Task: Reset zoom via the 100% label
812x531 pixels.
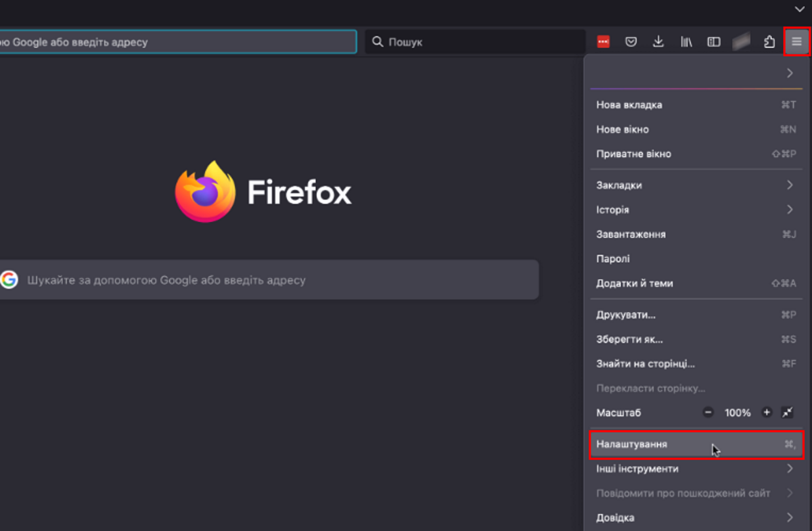Action: [x=738, y=413]
